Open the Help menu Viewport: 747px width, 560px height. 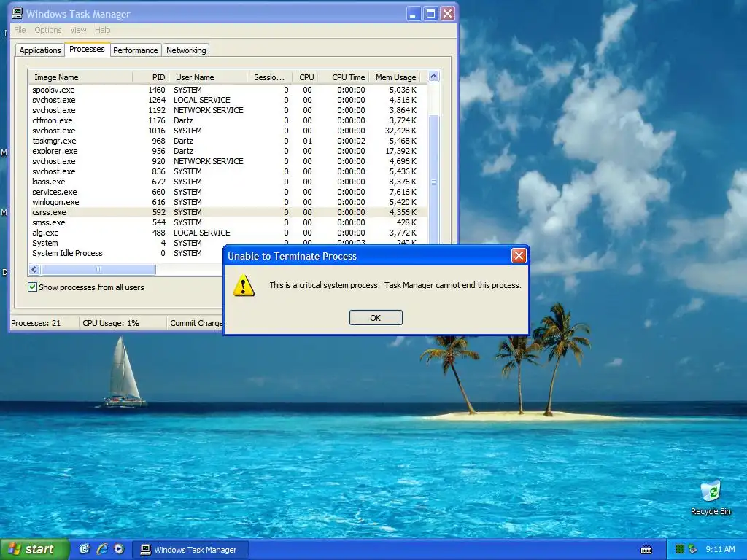click(102, 30)
